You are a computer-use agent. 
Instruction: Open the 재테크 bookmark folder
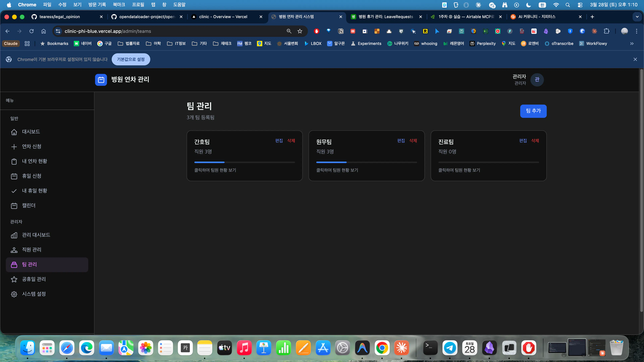tap(222, 43)
